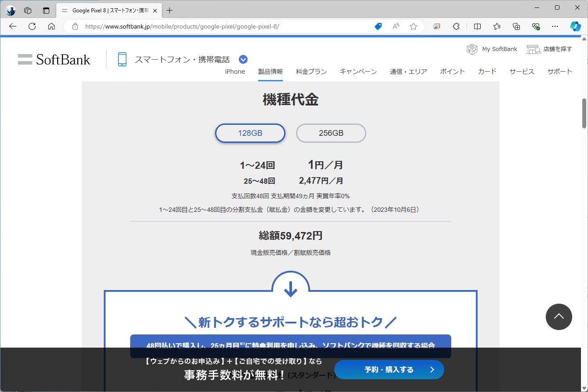
Task: Open the ポイント menu item
Action: pyautogui.click(x=453, y=72)
